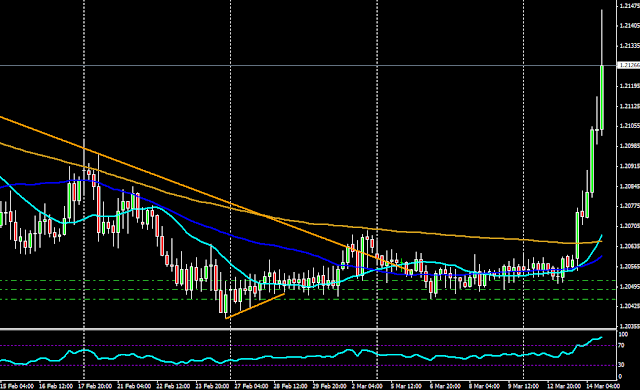This screenshot has width=640, height=390.
Task: Select the 1.20915 price scale label
Action: click(629, 166)
